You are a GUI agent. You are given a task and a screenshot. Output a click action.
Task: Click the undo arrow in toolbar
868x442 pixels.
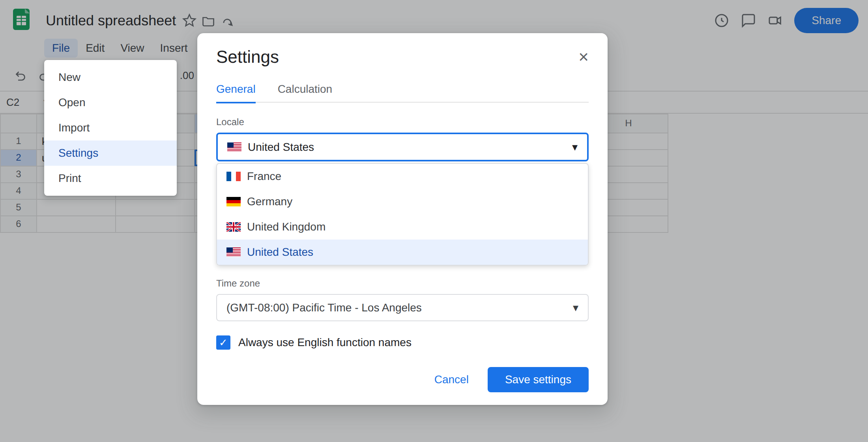coord(21,76)
